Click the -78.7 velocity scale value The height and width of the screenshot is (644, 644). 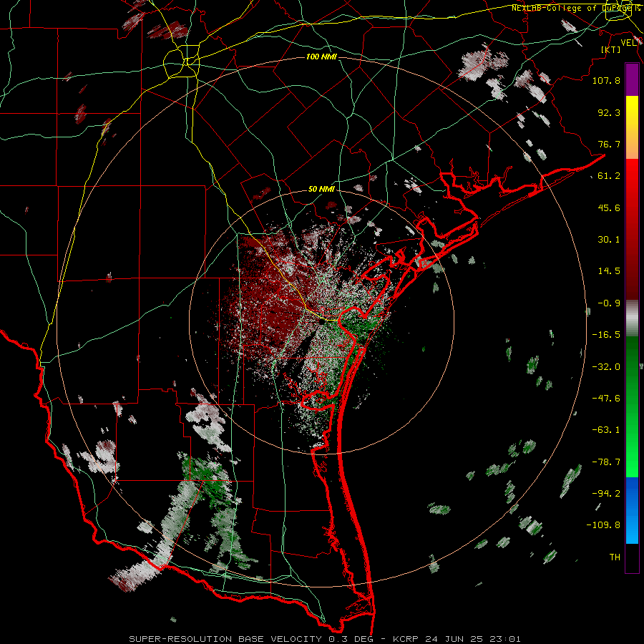tap(606, 462)
